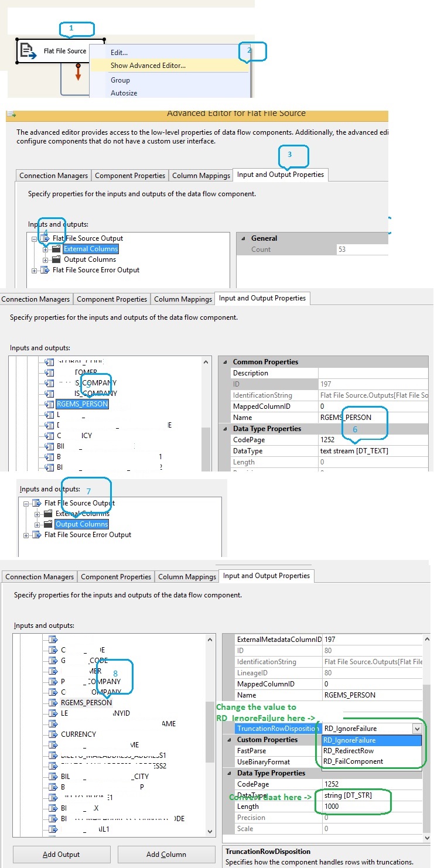Image resolution: width=434 pixels, height=868 pixels.
Task: Select the highlighted Output Columns folder
Action: pyautogui.click(x=82, y=524)
